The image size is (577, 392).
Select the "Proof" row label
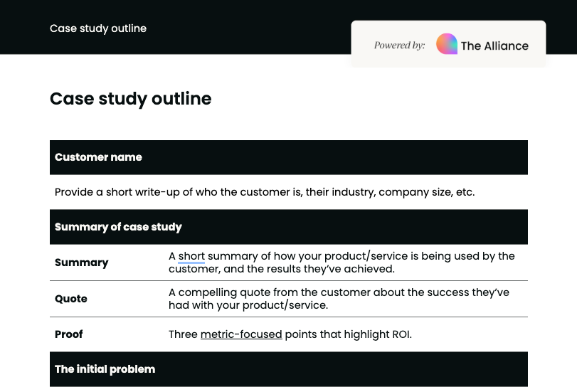click(x=69, y=334)
